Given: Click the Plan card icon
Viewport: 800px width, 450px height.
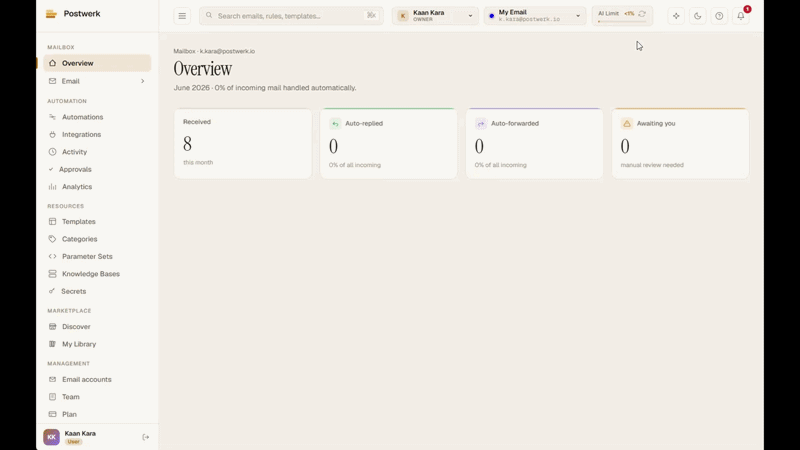Looking at the screenshot, I should click(53, 414).
